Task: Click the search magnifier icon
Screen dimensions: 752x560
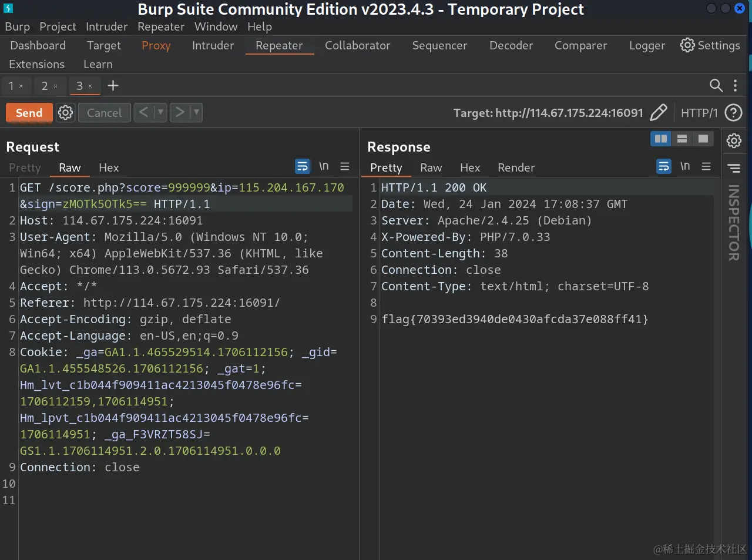Action: click(716, 86)
